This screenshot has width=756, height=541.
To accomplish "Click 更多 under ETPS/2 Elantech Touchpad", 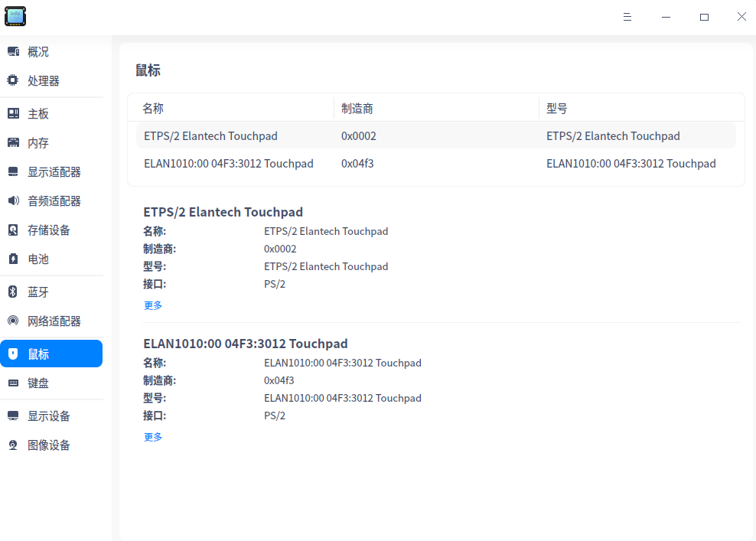I will [x=152, y=305].
